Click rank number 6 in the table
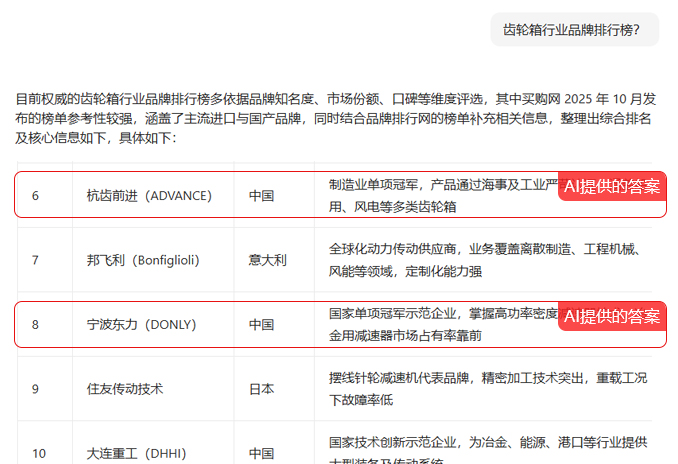 pos(35,195)
